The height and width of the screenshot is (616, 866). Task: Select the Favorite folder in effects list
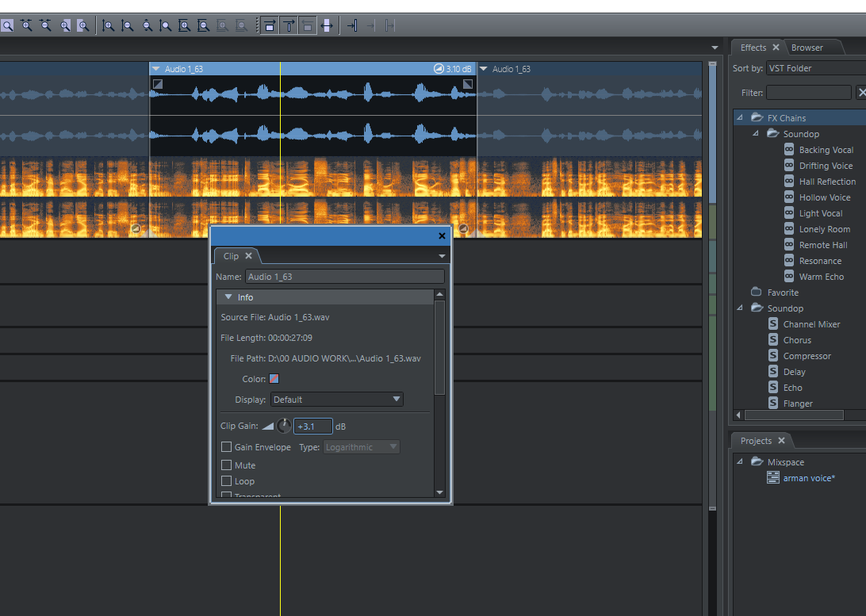783,293
